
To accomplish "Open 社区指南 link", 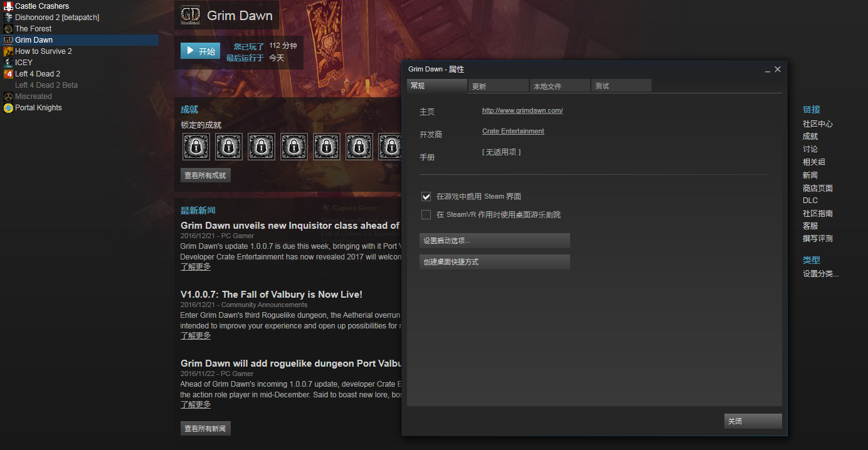I will click(818, 214).
